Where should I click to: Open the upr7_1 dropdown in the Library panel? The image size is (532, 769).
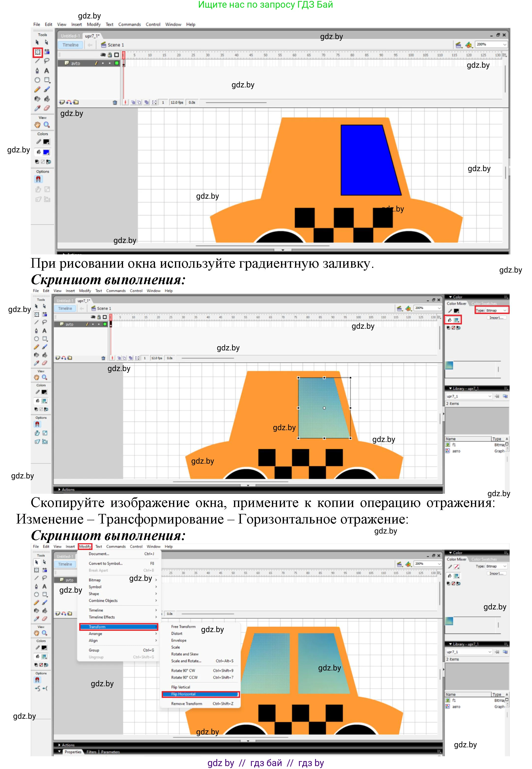tap(490, 396)
